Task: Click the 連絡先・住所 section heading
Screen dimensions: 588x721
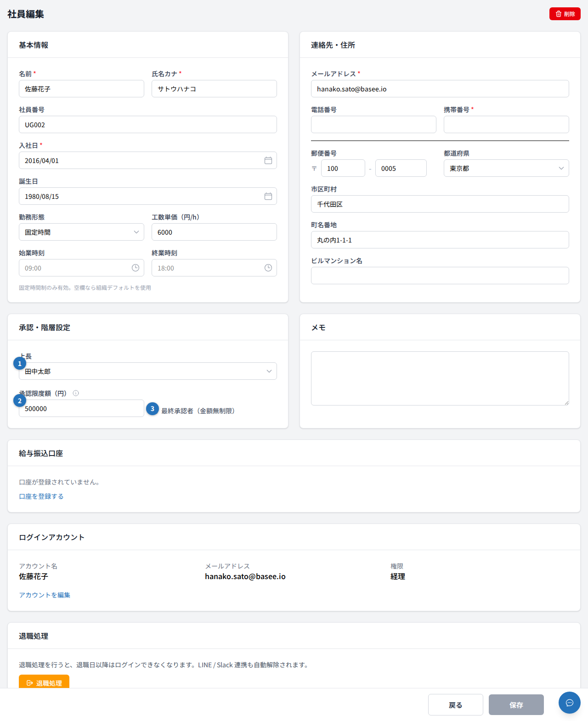Action: point(333,45)
